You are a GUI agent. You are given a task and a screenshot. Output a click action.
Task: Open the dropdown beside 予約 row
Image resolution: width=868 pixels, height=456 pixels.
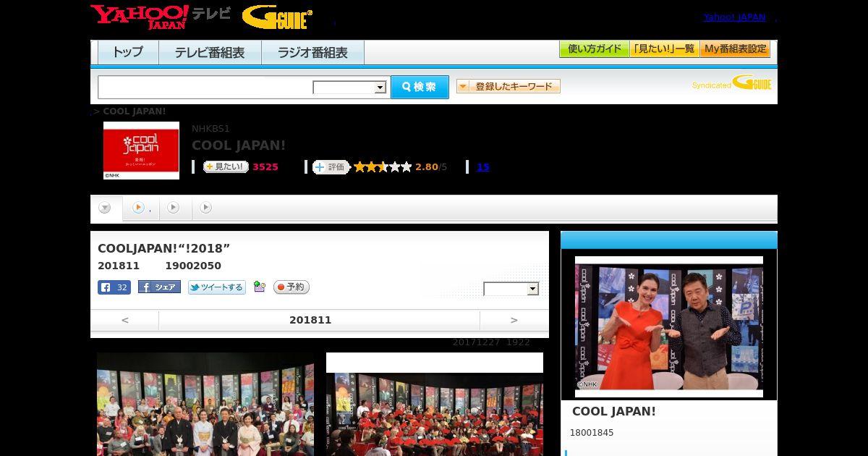coord(511,289)
